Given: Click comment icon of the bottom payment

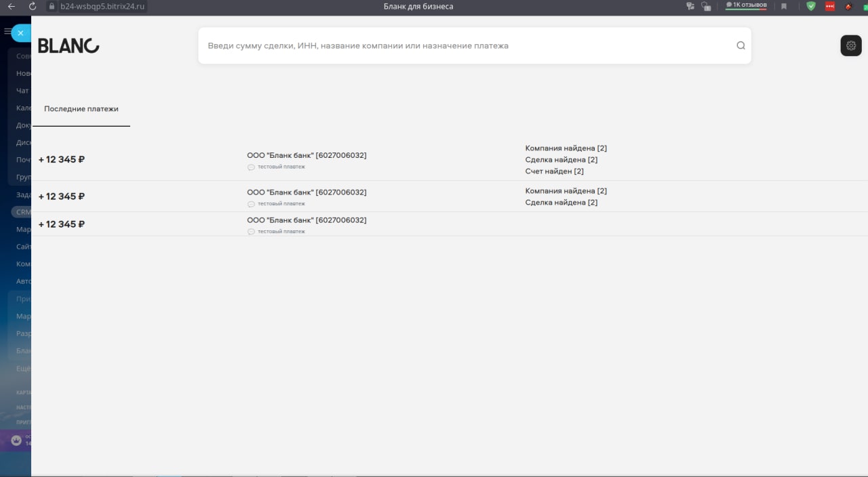Looking at the screenshot, I should (251, 232).
